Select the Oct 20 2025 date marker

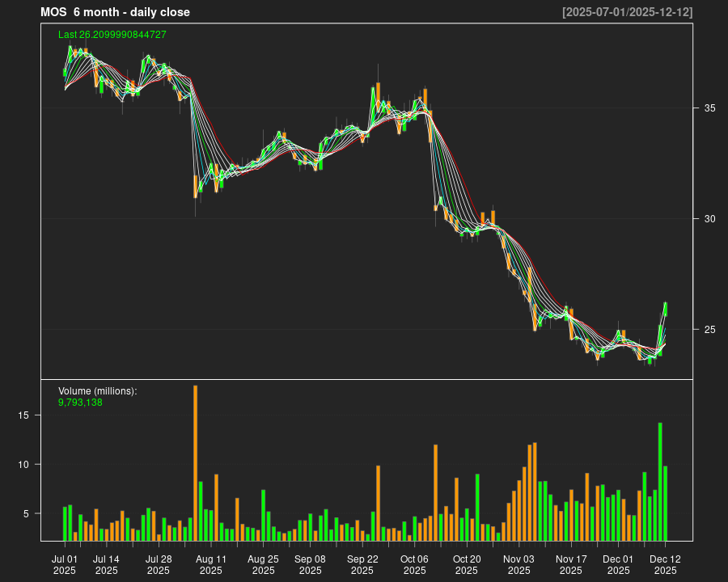467,564
